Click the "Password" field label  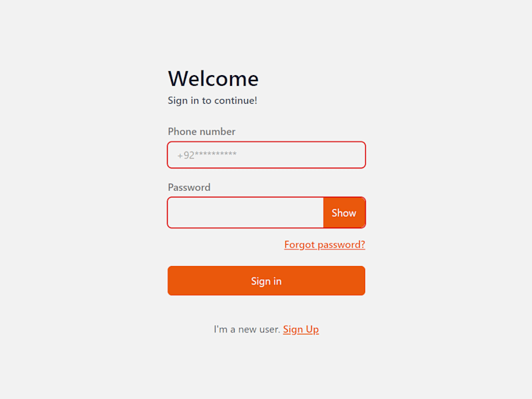coord(189,188)
